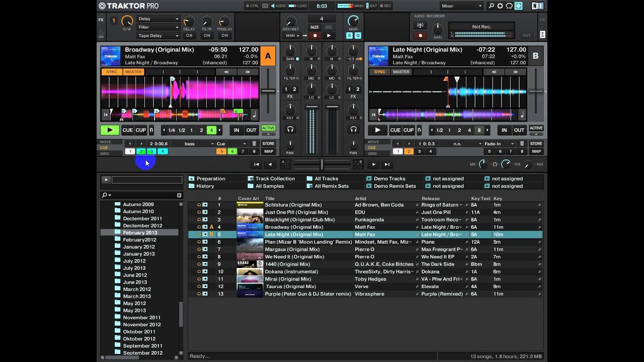Click crossfader skip-to-left icon
Image resolution: width=644 pixels, height=362 pixels.
[x=256, y=164]
